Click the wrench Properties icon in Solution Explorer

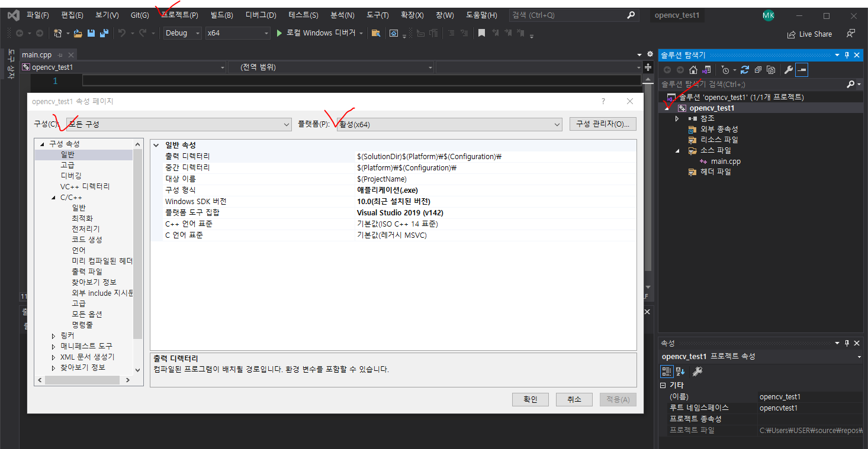point(788,70)
